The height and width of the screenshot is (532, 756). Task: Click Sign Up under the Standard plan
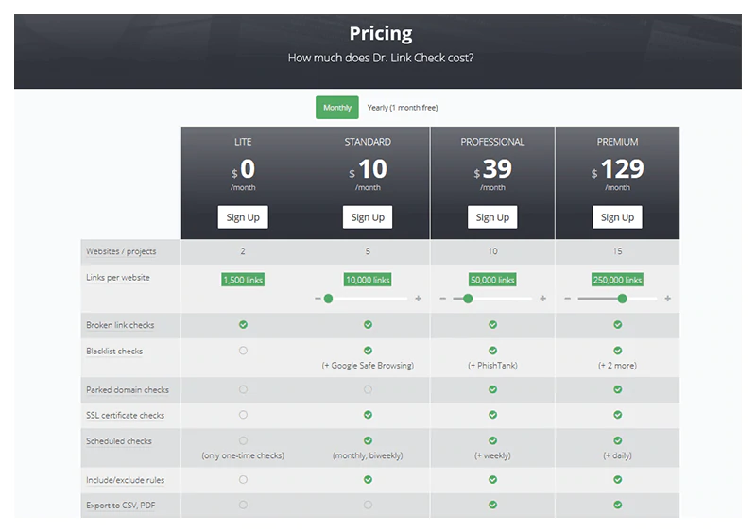pyautogui.click(x=368, y=217)
